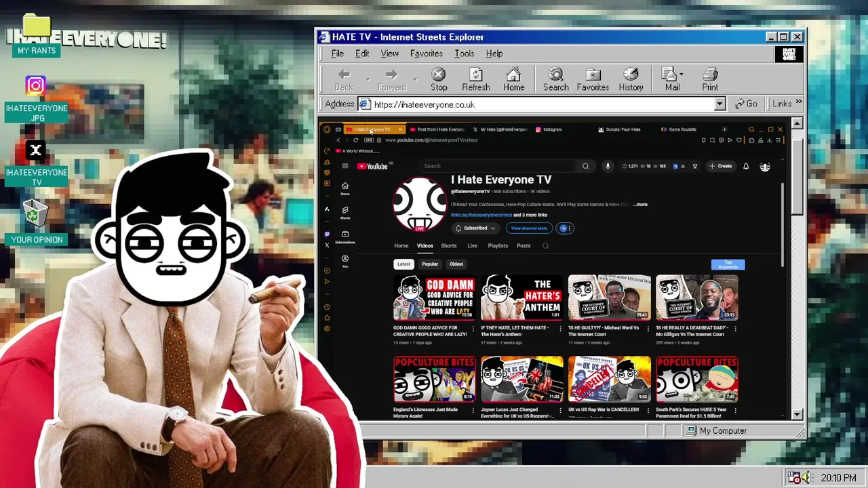Viewport: 868px width, 488px height.
Task: Open the Mail button dropdown arrow
Action: coord(681,74)
